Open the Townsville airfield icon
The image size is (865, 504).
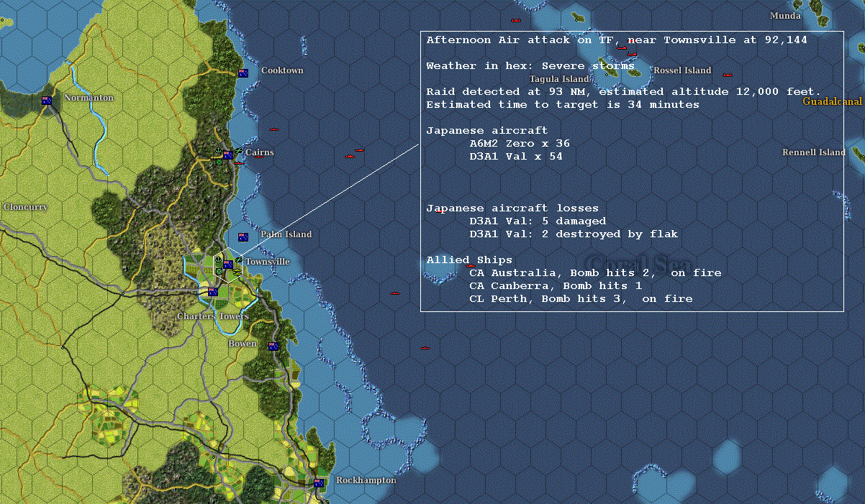(239, 260)
